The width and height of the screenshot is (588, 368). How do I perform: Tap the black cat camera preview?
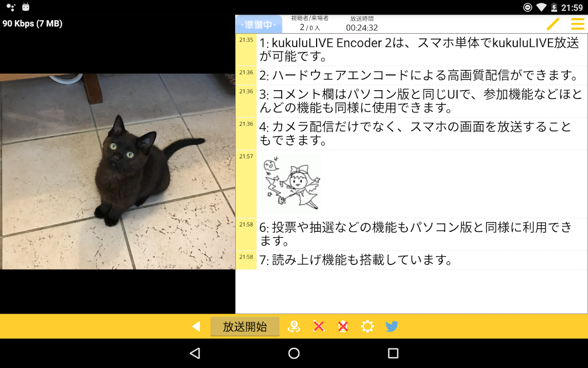118,171
